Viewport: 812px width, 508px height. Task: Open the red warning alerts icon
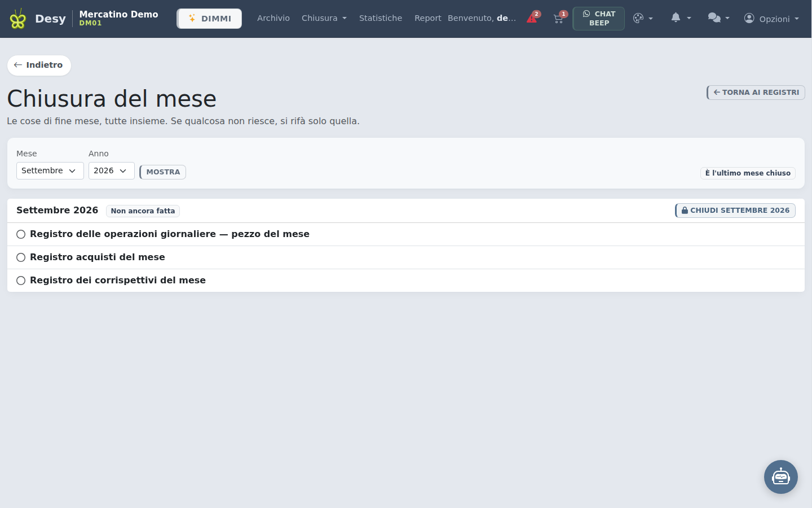pyautogui.click(x=532, y=18)
